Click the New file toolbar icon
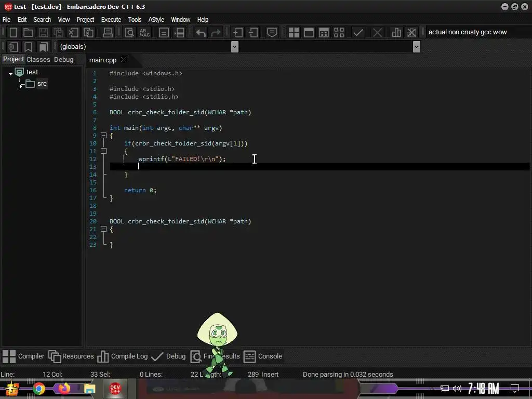Viewport: 532px width, 399px height. [x=13, y=33]
